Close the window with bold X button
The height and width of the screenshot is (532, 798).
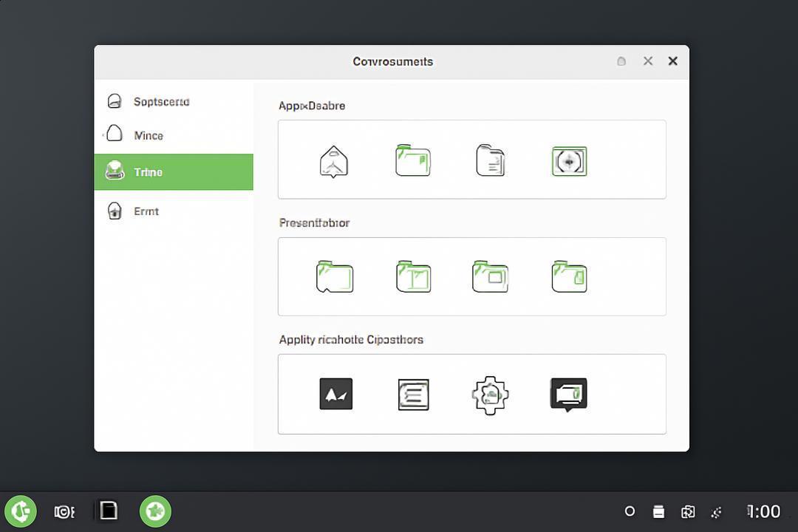[x=673, y=61]
